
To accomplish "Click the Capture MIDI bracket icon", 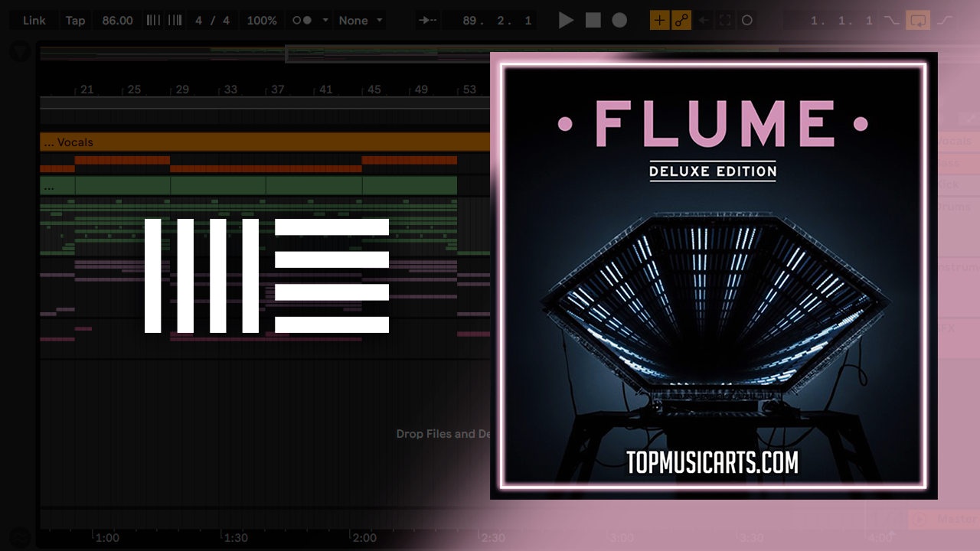I will coord(725,21).
